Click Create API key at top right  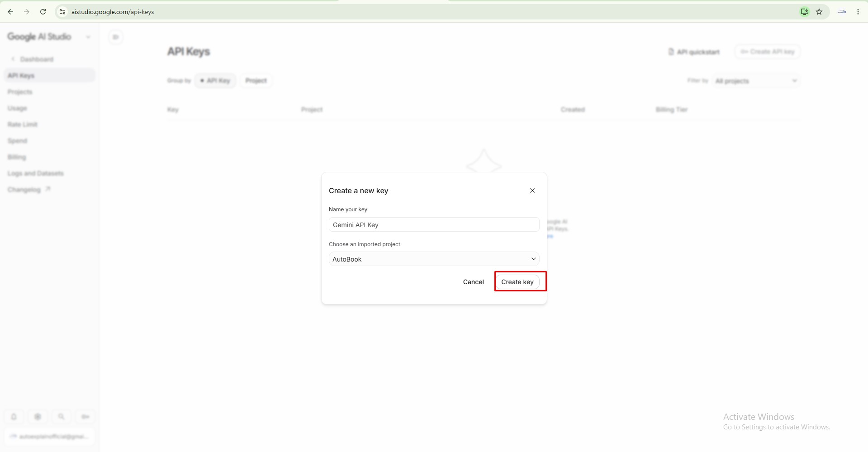point(768,52)
